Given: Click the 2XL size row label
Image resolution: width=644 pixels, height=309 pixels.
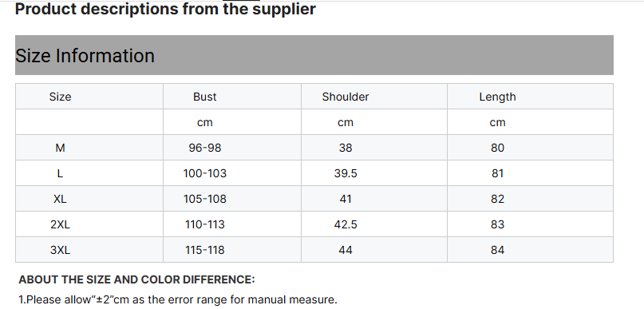Looking at the screenshot, I should [x=60, y=224].
